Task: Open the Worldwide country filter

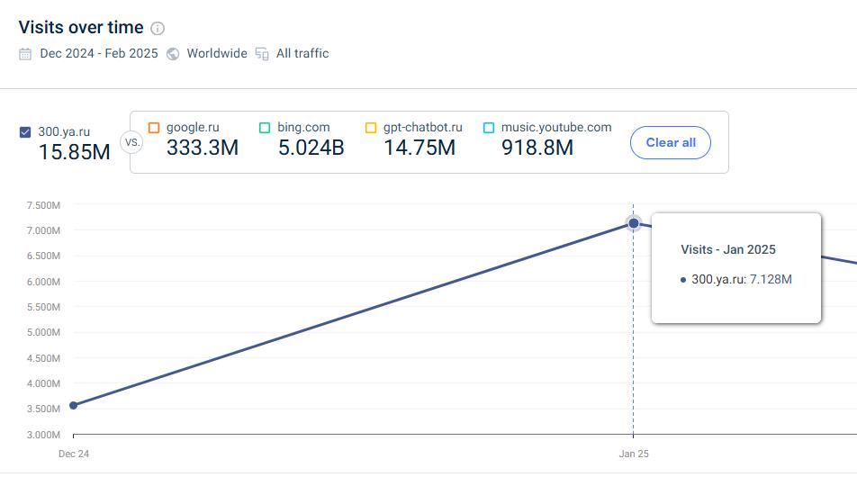Action: tap(217, 54)
